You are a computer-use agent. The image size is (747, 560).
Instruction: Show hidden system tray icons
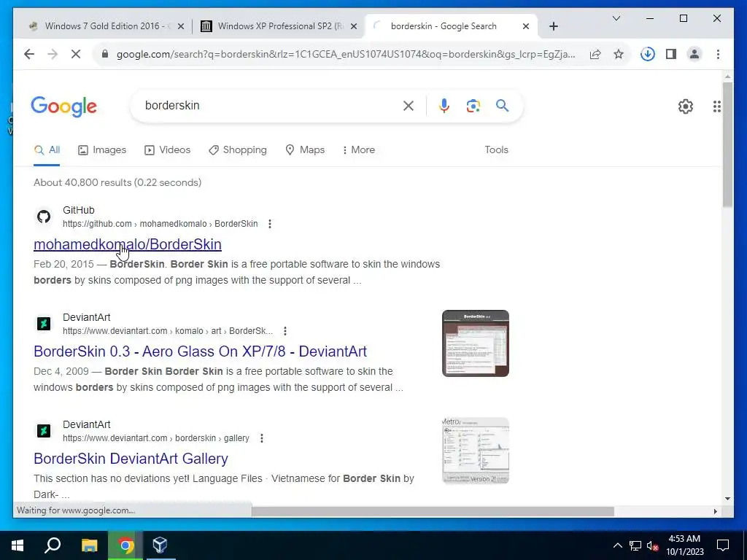[617, 545]
